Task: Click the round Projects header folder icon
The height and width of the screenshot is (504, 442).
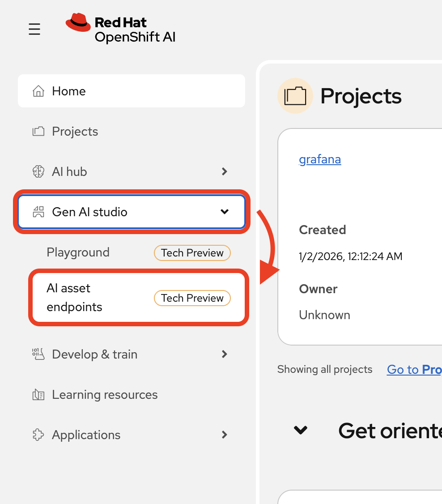Action: click(295, 96)
